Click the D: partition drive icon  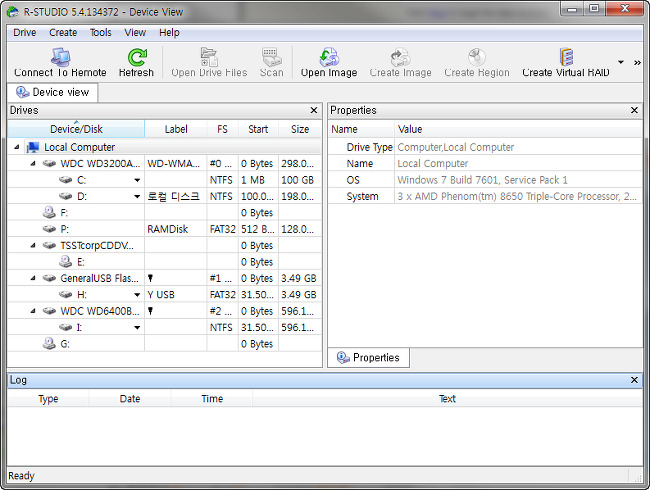click(x=65, y=196)
